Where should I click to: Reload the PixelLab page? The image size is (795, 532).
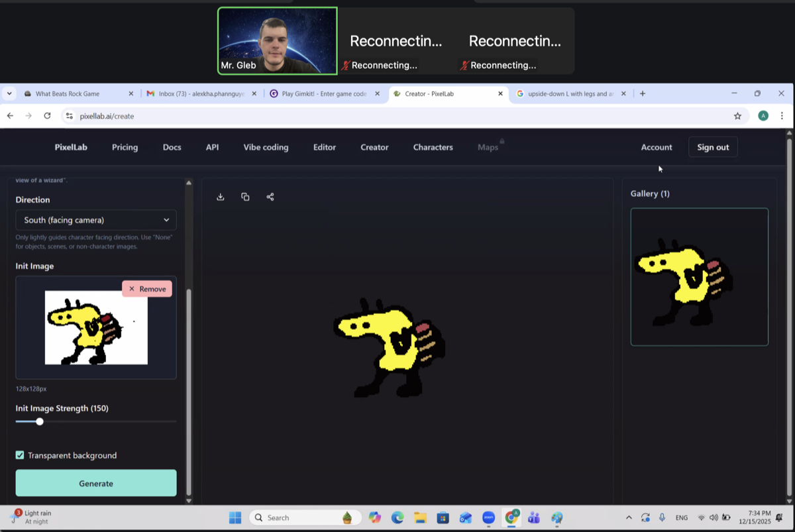click(47, 116)
